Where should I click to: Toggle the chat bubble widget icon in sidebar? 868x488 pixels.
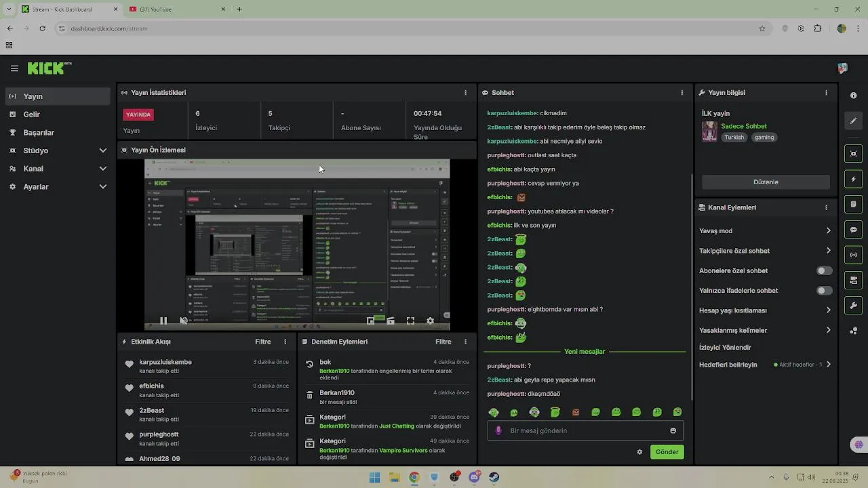[853, 230]
